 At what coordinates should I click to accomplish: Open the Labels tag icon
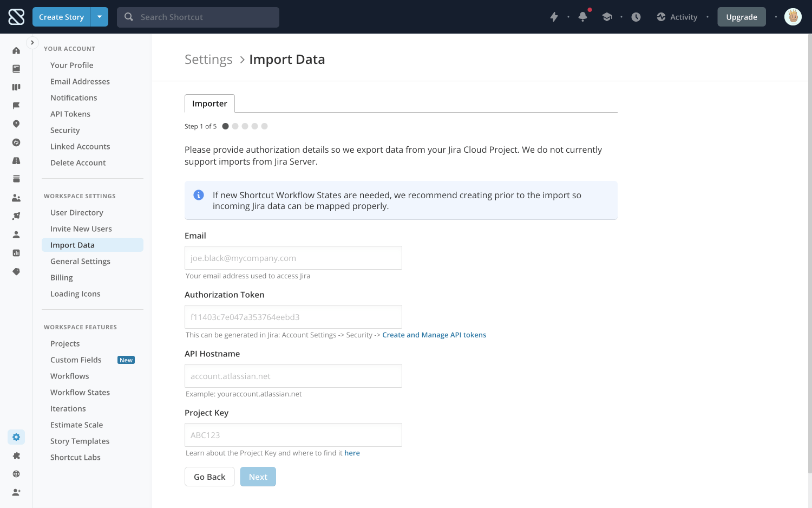coord(16,271)
